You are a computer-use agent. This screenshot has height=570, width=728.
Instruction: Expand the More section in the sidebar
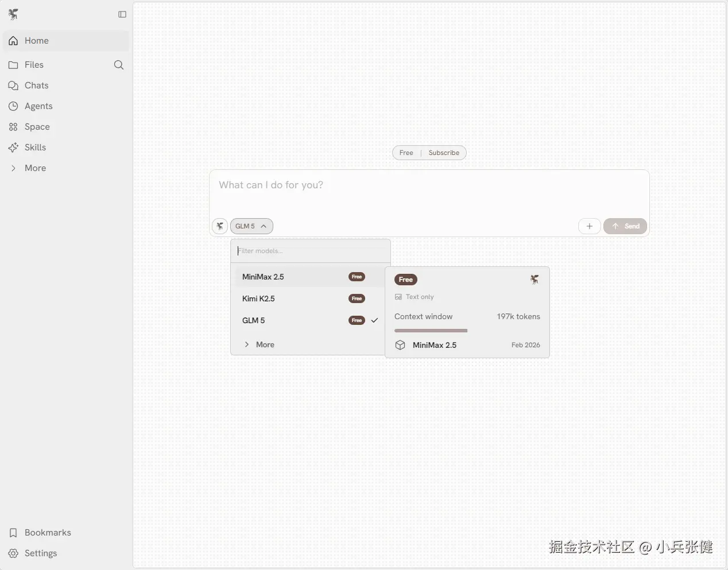[x=67, y=168]
